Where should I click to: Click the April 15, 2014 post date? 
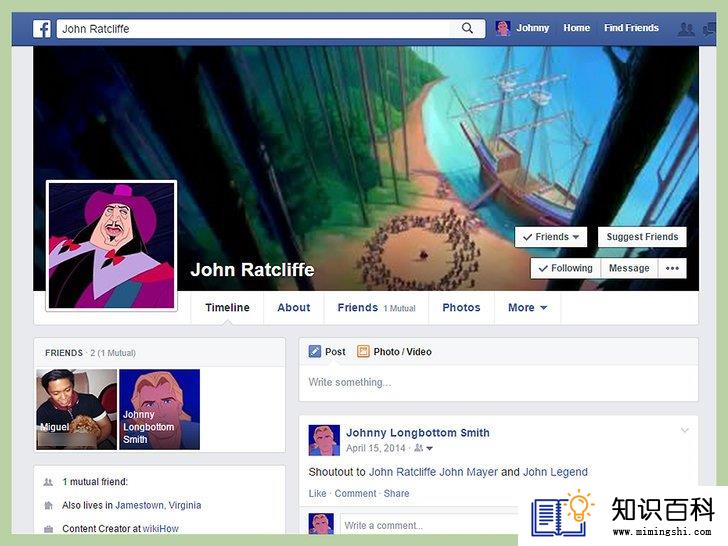(x=376, y=448)
